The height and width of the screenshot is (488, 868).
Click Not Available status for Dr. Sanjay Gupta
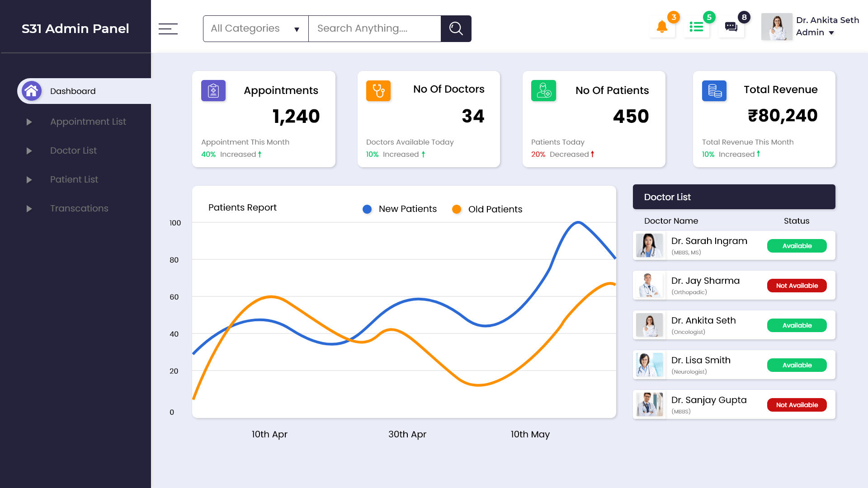pos(797,405)
